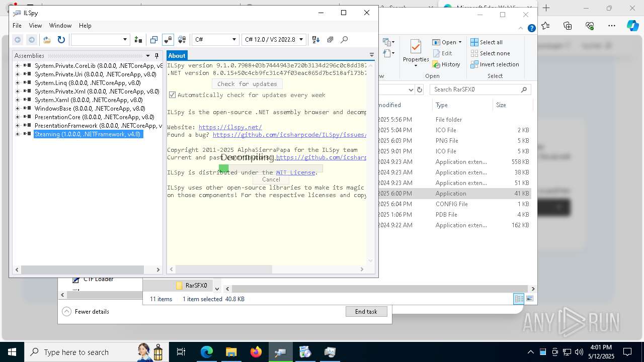Open the assembly list combo box
Image resolution: width=644 pixels, height=362 pixels.
coord(100,40)
